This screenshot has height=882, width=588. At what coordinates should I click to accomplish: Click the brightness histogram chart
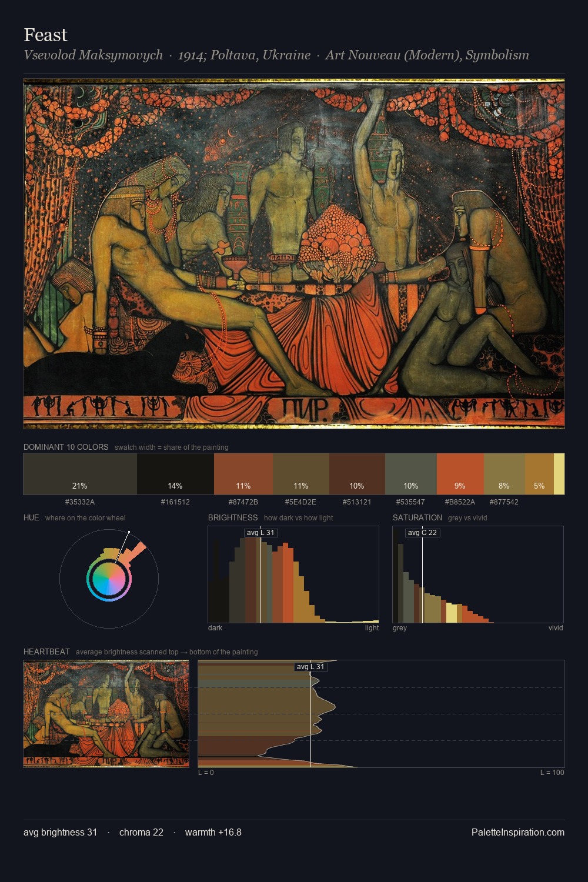click(x=293, y=574)
